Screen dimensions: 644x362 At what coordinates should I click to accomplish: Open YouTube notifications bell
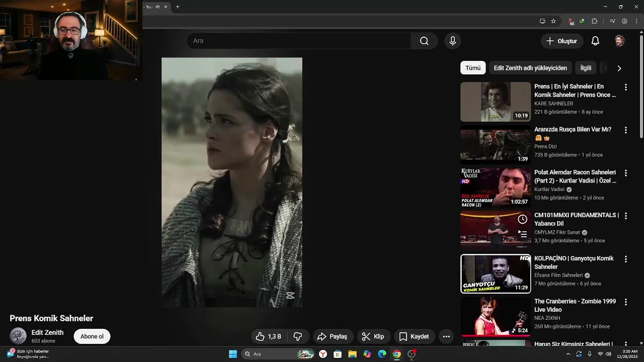(x=595, y=41)
